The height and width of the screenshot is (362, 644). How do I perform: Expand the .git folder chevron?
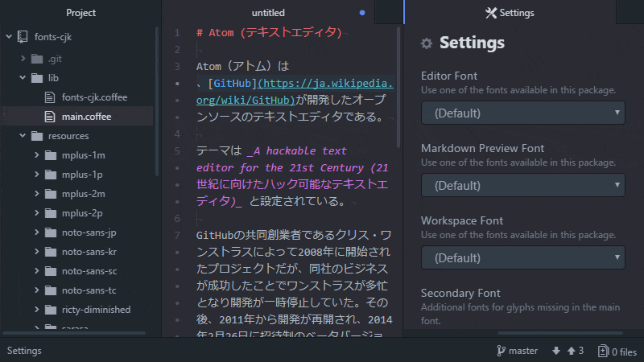pyautogui.click(x=23, y=59)
